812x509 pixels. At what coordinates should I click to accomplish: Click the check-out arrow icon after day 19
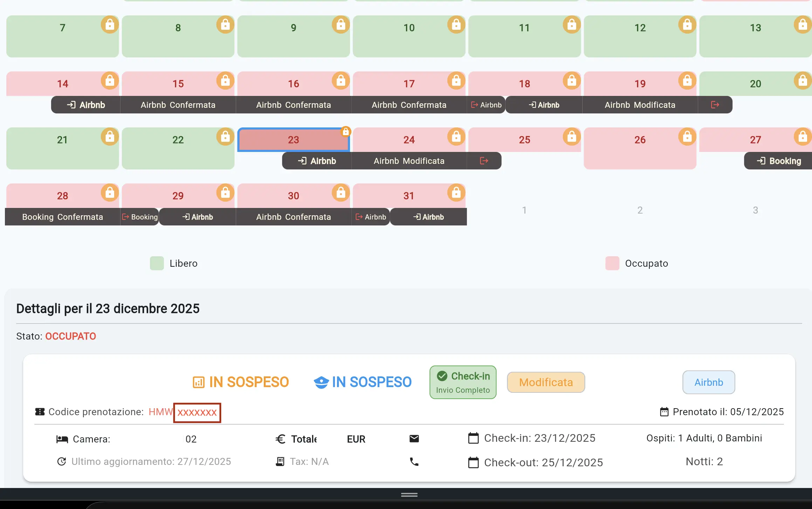click(x=715, y=104)
